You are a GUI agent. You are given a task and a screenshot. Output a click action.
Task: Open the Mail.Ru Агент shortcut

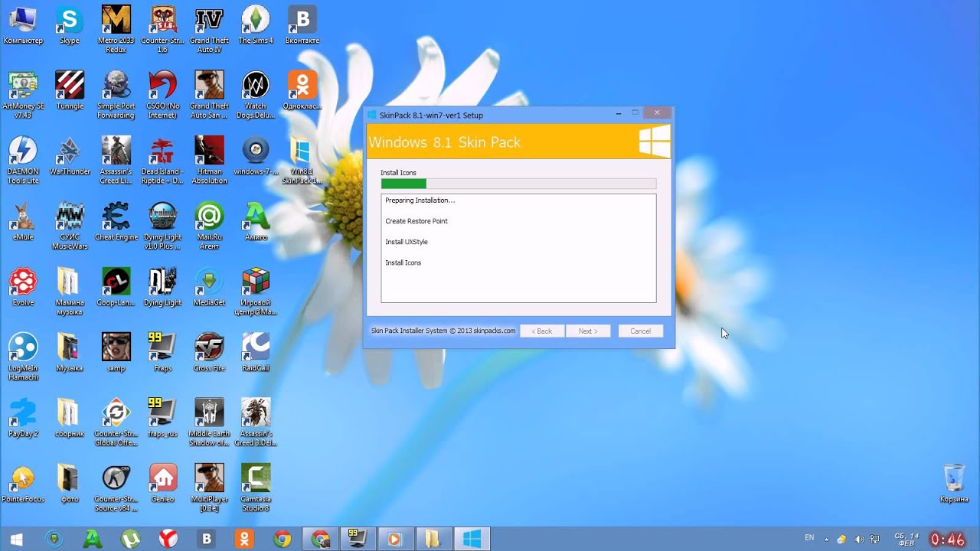pyautogui.click(x=209, y=227)
